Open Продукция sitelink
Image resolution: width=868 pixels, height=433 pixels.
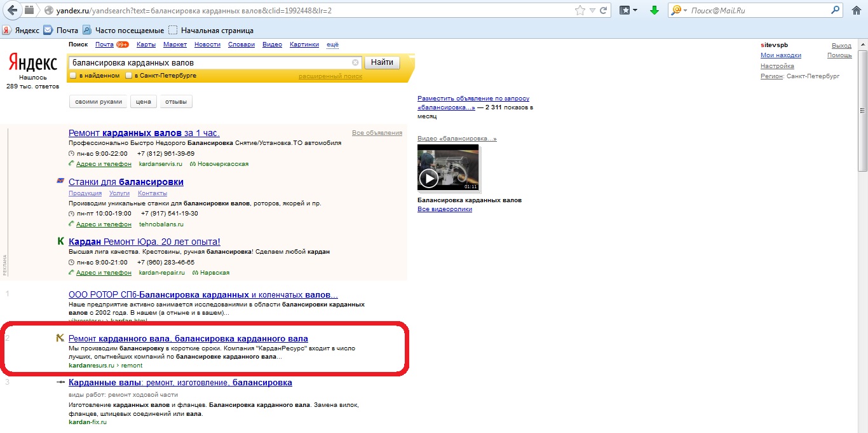(x=85, y=193)
